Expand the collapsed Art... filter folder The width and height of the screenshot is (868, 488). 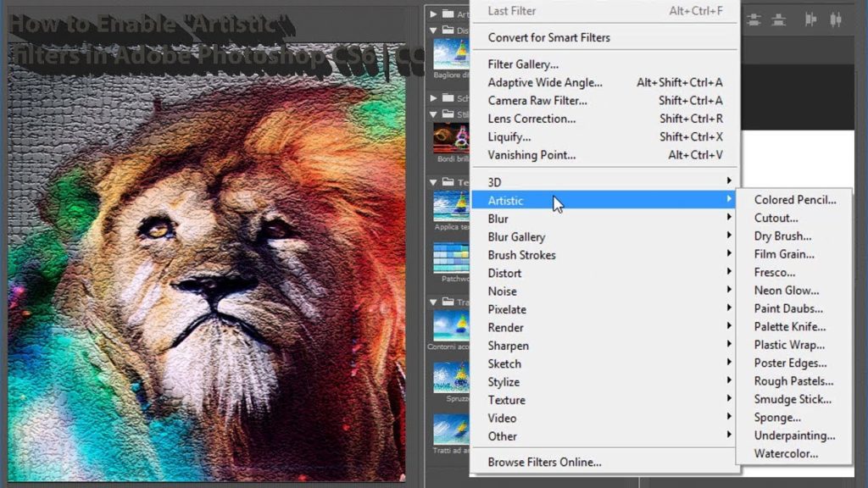433,14
